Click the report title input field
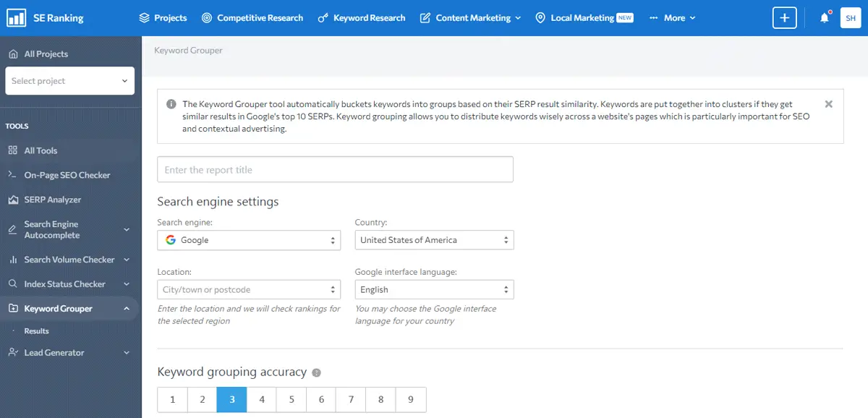The height and width of the screenshot is (418, 868). point(335,170)
